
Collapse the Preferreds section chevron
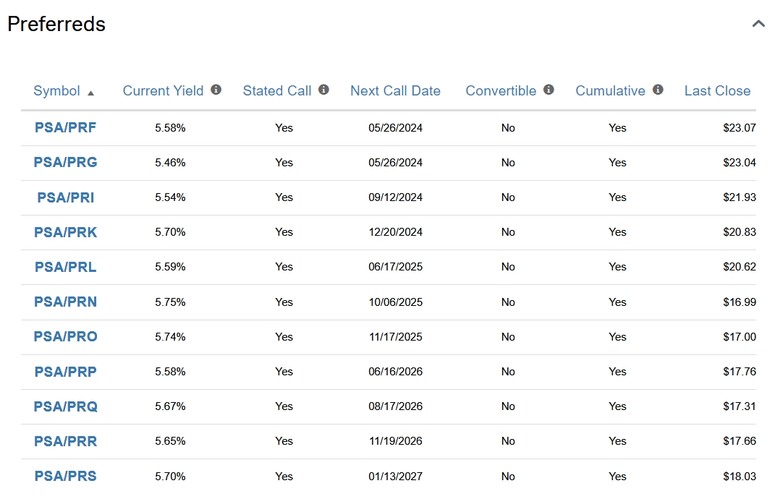pyautogui.click(x=758, y=24)
